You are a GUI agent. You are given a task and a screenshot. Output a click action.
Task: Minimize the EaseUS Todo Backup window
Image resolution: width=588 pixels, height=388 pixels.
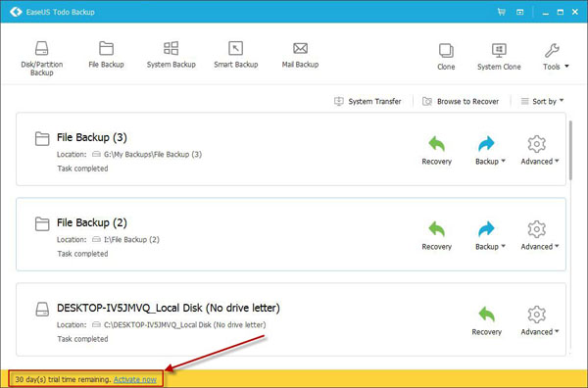tap(546, 13)
